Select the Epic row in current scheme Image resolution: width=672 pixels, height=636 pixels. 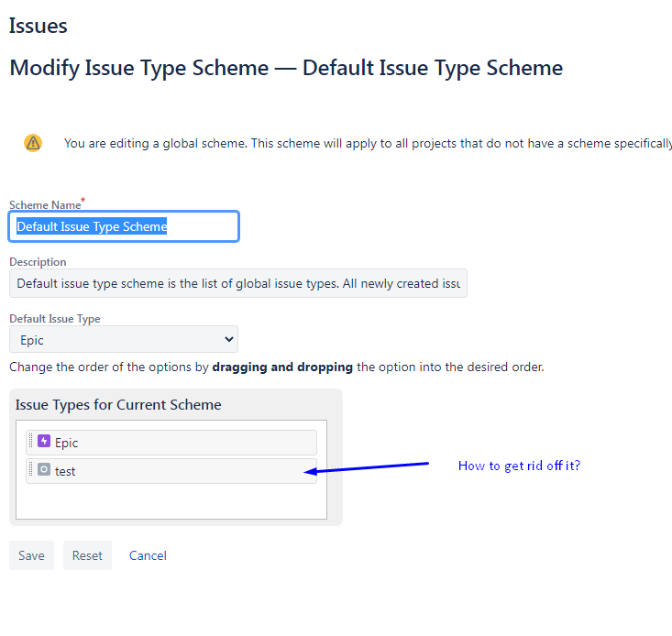pos(171,443)
